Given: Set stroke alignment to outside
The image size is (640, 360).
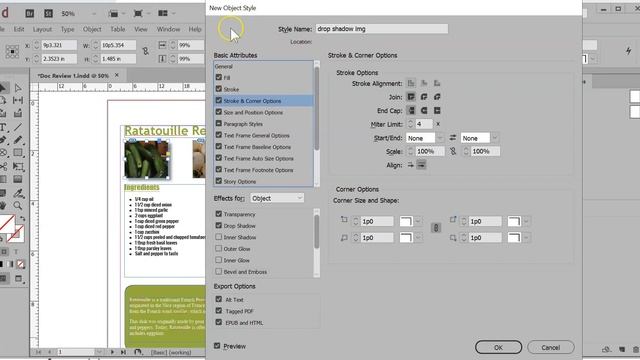Looking at the screenshot, I should 437,83.
